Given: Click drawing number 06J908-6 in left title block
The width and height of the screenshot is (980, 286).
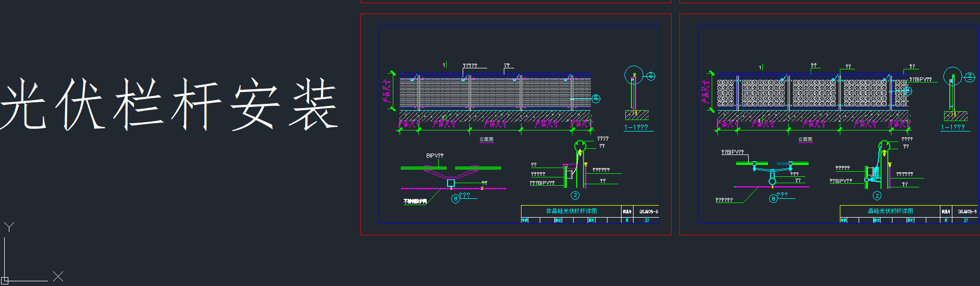Looking at the screenshot, I should click(649, 212).
